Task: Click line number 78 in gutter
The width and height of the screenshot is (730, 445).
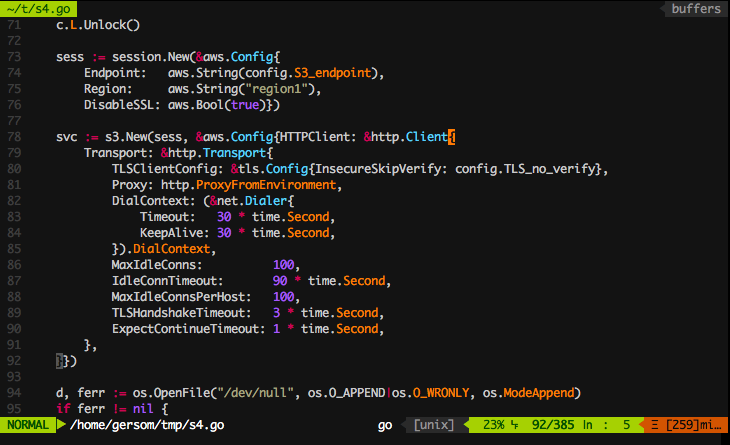Action: click(14, 137)
